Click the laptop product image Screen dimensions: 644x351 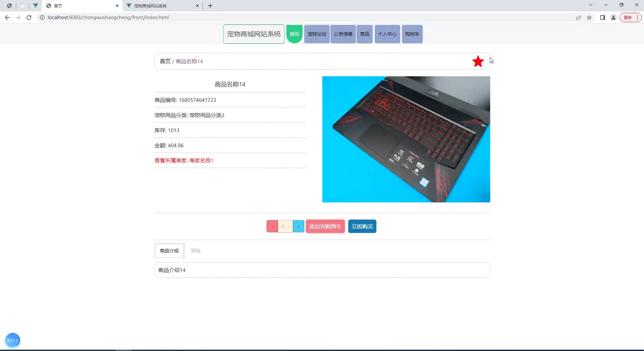click(406, 139)
